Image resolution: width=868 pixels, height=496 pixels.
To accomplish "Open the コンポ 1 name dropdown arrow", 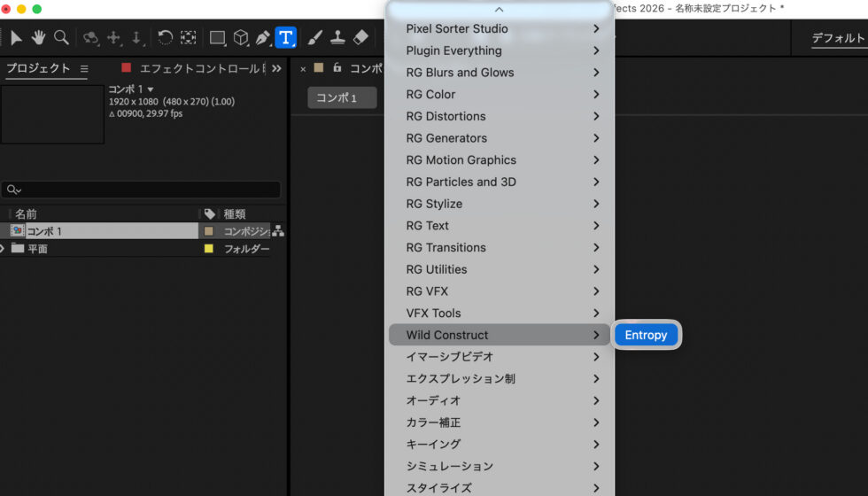I will tap(151, 89).
